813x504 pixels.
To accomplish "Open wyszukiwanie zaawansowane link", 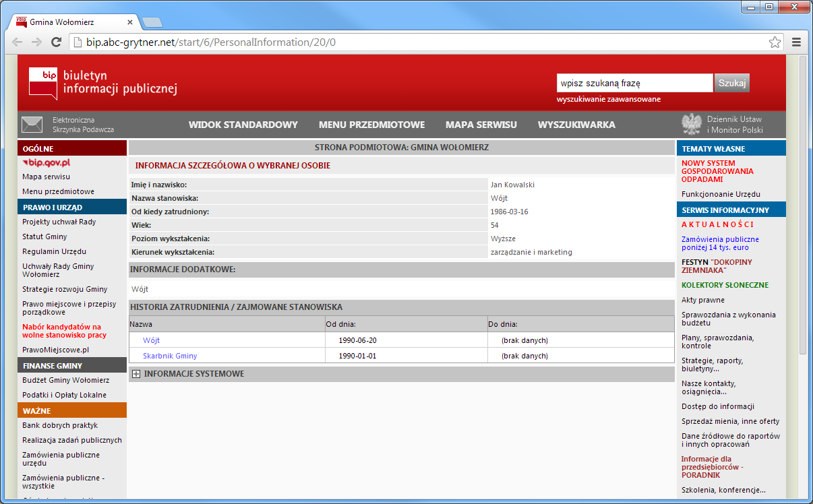I will click(609, 99).
